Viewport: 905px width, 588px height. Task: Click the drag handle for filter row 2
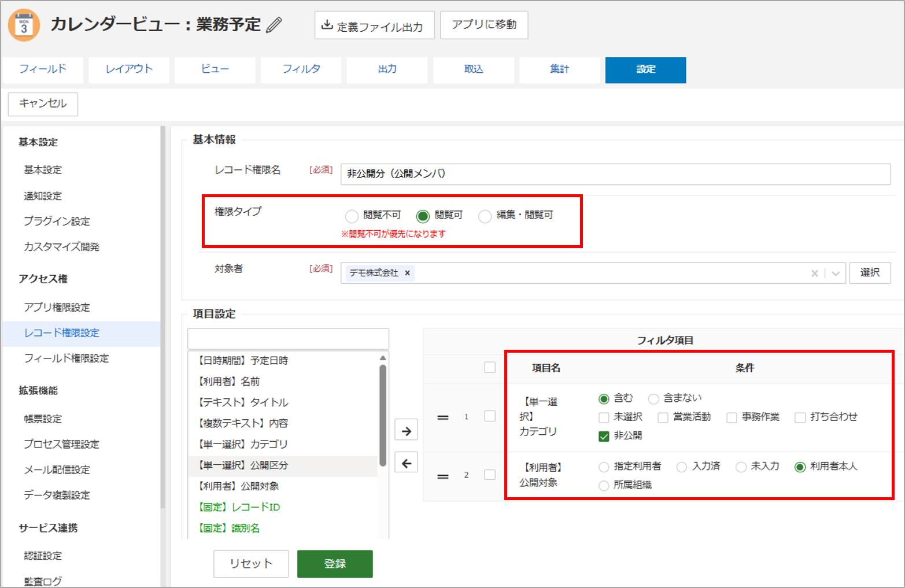tap(443, 476)
